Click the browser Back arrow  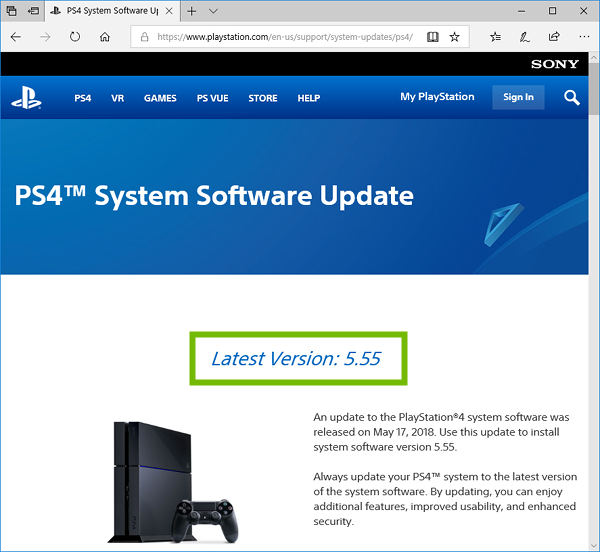16,37
